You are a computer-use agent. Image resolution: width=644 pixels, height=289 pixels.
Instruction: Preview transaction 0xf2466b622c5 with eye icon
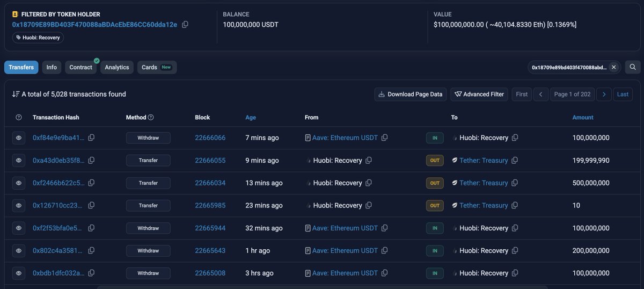pos(19,183)
